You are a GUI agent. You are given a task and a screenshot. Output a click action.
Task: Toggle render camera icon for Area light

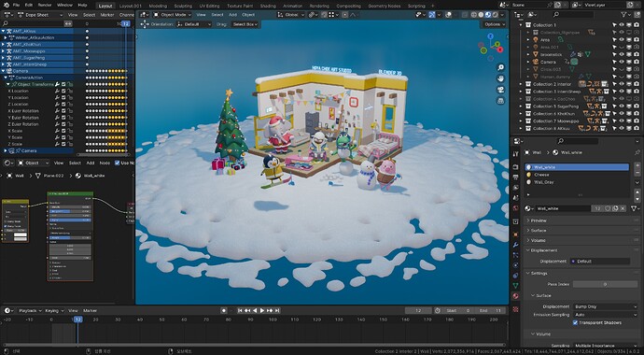tap(637, 40)
